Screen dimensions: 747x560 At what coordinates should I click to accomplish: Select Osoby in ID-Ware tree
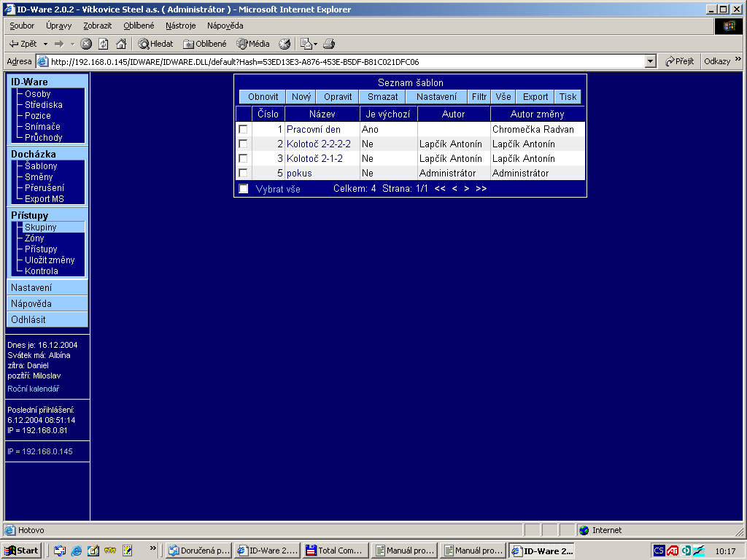pyautogui.click(x=38, y=94)
